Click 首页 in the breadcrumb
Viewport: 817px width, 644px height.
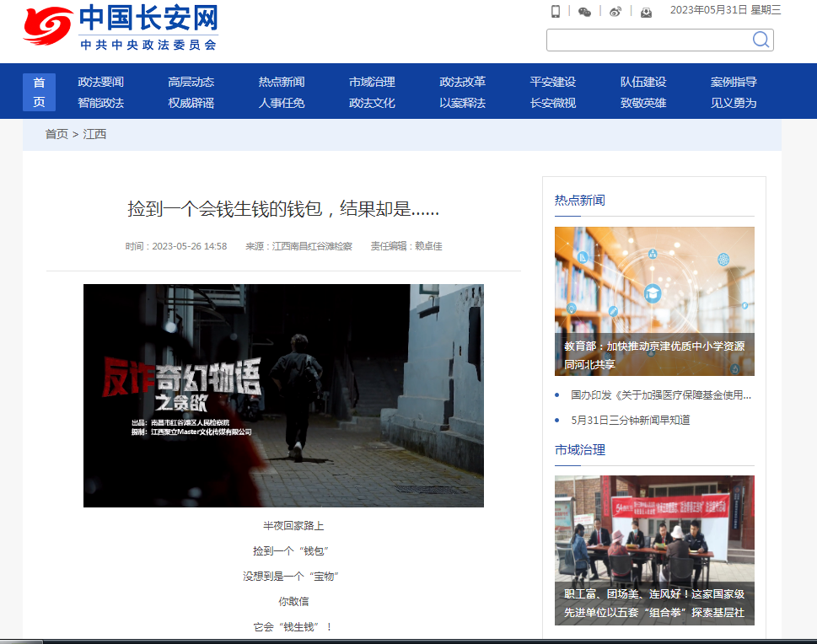click(56, 134)
